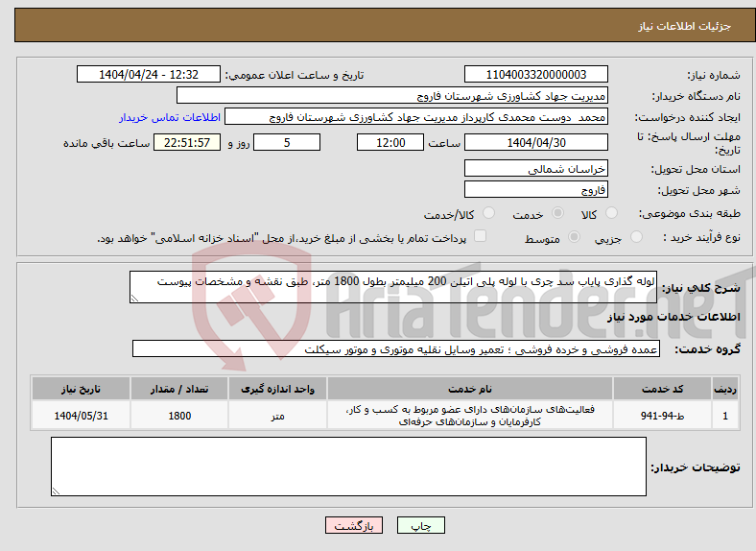Open اطلاعات تماس خریدار link
Screen dimensions: 756x551
170,117
